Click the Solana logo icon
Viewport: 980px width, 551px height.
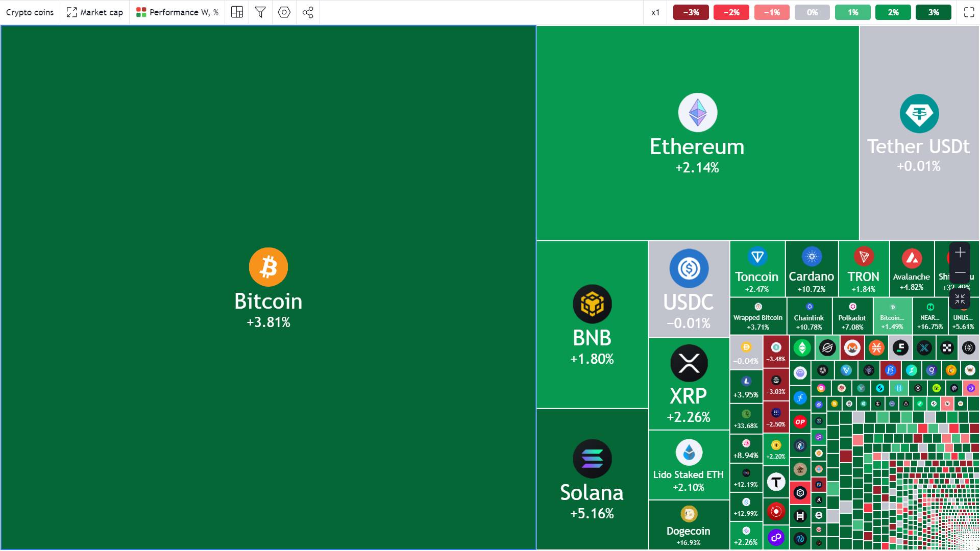tap(592, 459)
